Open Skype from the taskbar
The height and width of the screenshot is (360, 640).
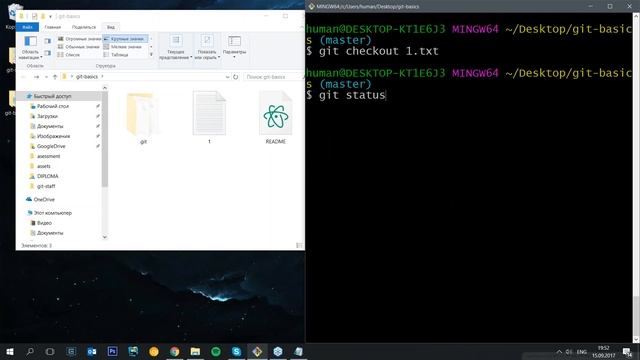pyautogui.click(x=236, y=351)
